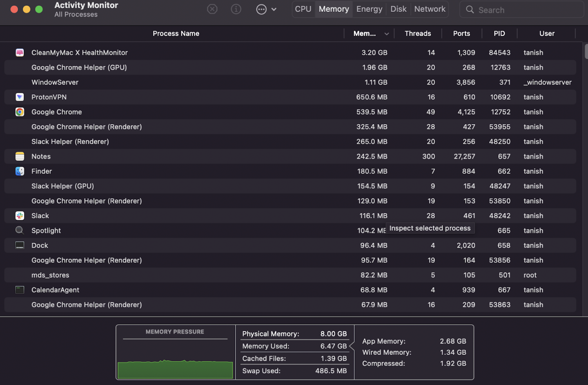Image resolution: width=588 pixels, height=385 pixels.
Task: Click the ProtonVPN app icon
Action: 20,97
